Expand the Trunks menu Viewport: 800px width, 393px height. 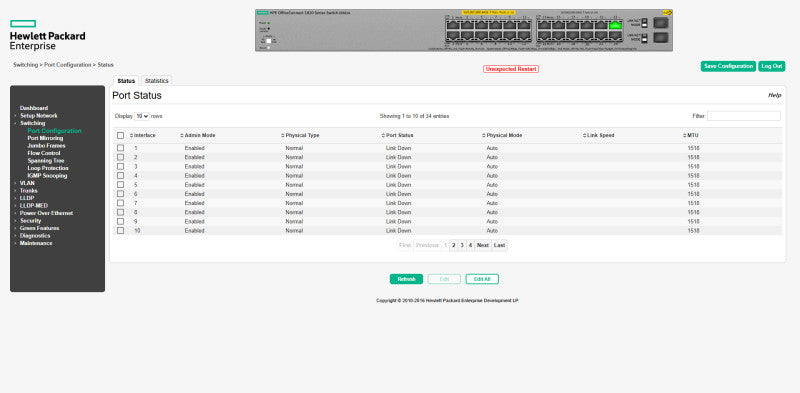[29, 190]
